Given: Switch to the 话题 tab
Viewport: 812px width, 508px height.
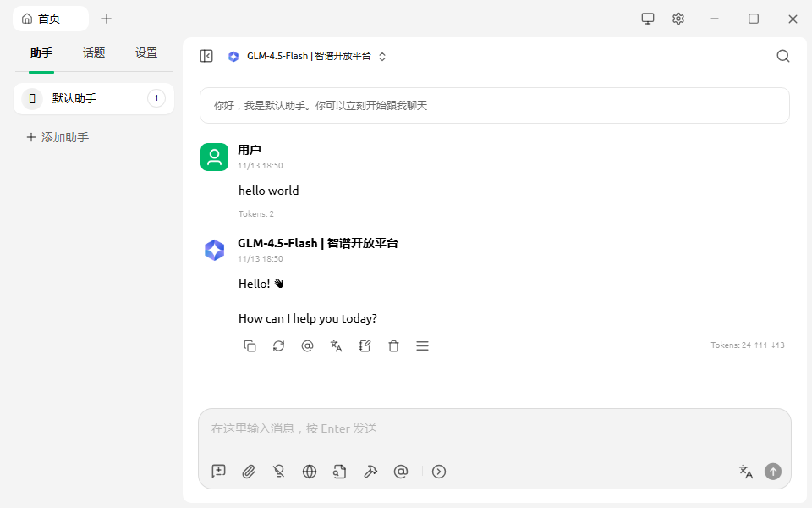Looking at the screenshot, I should pos(93,52).
